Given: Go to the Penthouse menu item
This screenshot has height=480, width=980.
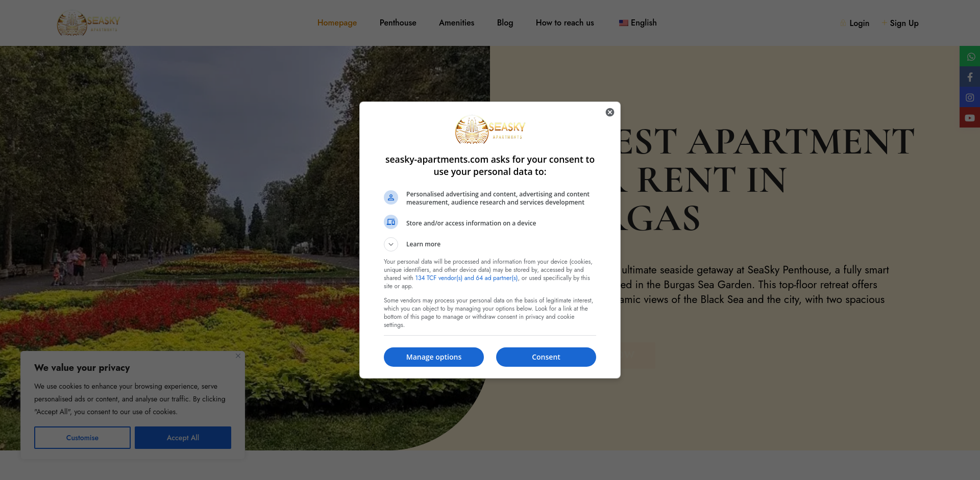Looking at the screenshot, I should (398, 23).
